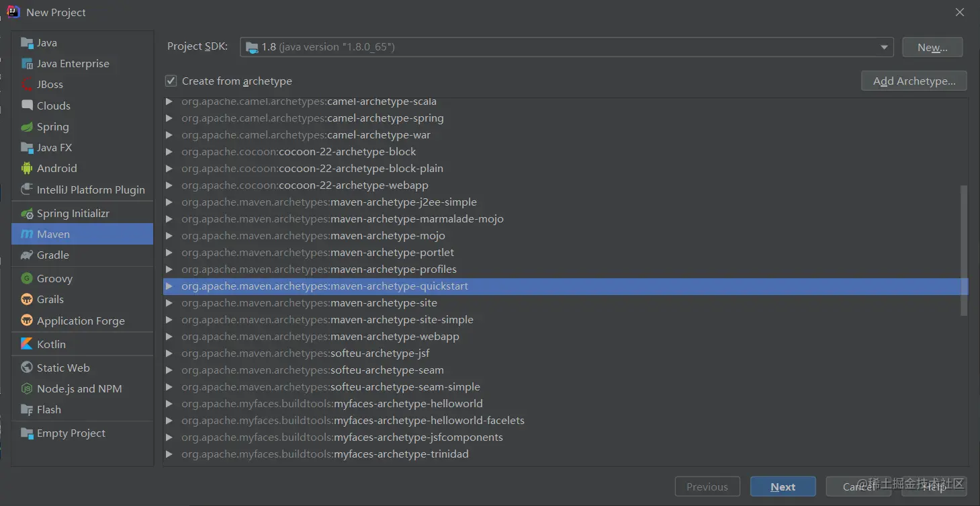The image size is (980, 506).
Task: Expand the maven-archetype-webapp arrow
Action: coord(169,337)
